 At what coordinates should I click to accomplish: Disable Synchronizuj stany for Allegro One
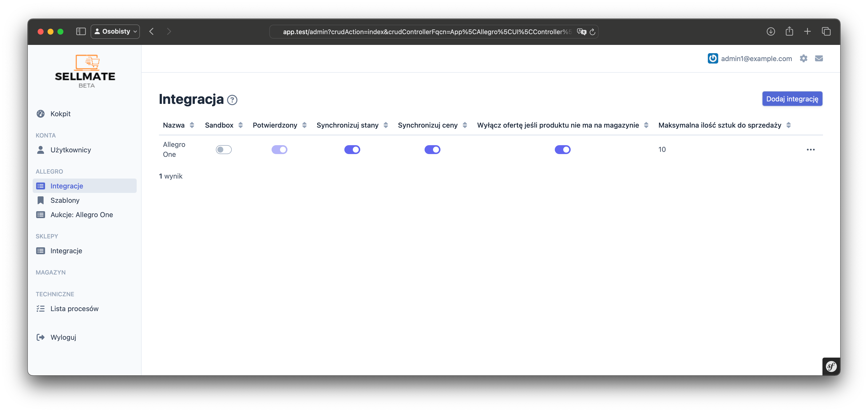tap(352, 149)
